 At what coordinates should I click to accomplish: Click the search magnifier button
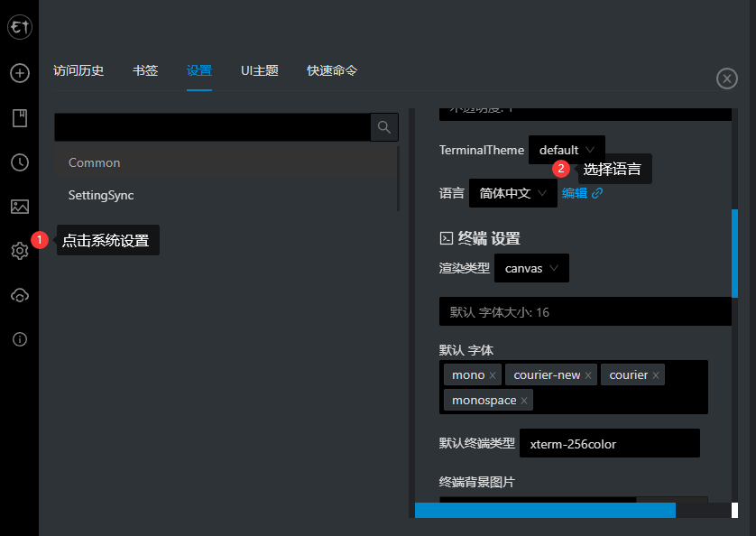tap(384, 127)
